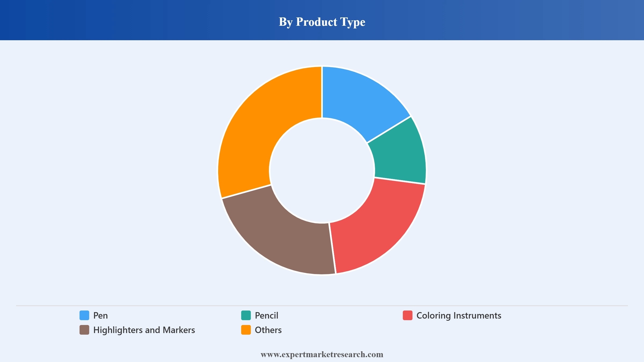Click the www.expertmarketresearch.com footer text
This screenshot has width=644, height=362.
point(322,354)
